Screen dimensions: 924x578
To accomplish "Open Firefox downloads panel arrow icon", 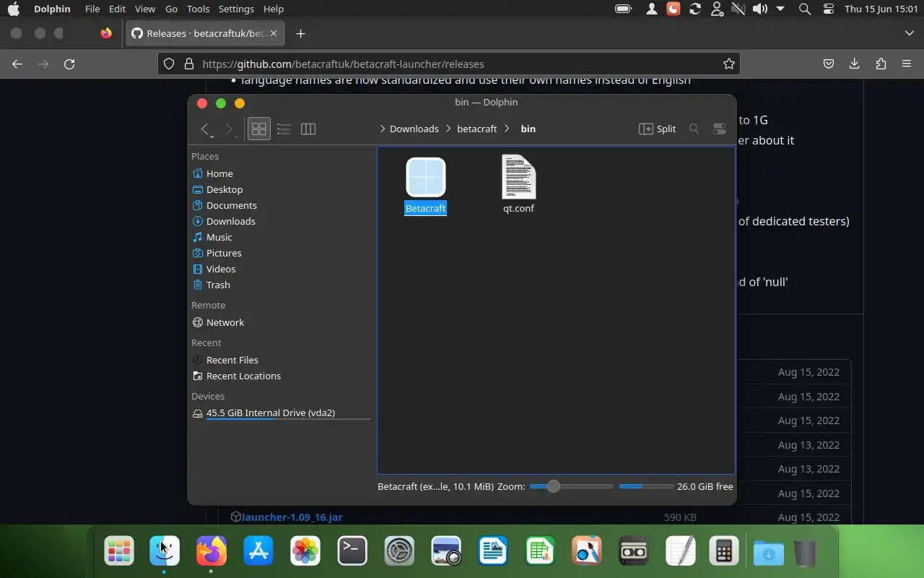I will [854, 64].
